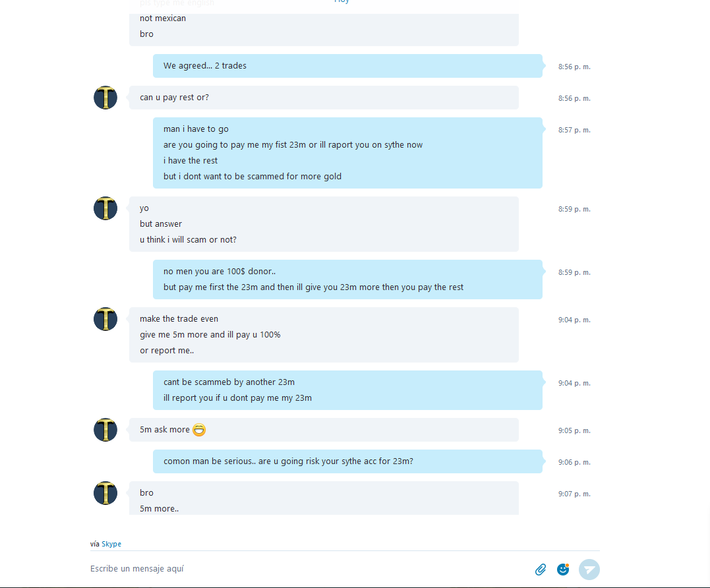This screenshot has width=710, height=588.
Task: Select the "We agreed... 2 trades" message bubble
Action: click(x=347, y=66)
